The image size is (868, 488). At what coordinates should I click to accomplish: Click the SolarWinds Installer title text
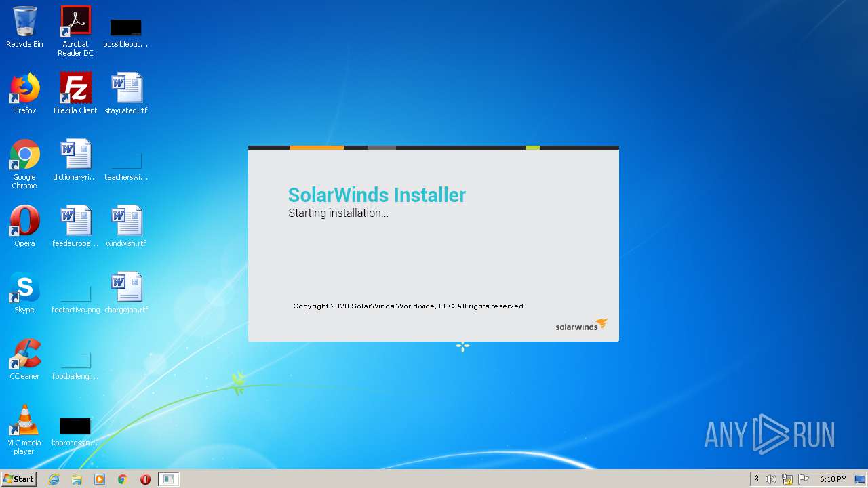[x=377, y=195]
